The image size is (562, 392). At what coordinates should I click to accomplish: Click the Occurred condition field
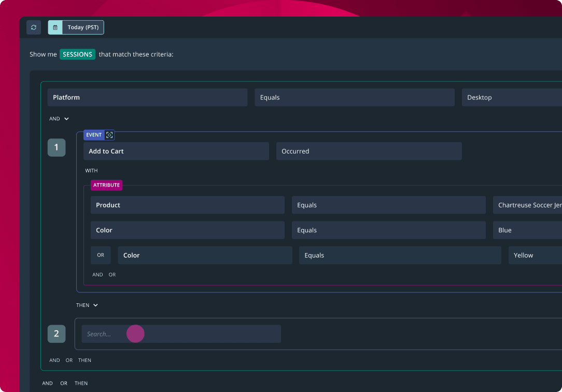[x=369, y=151]
